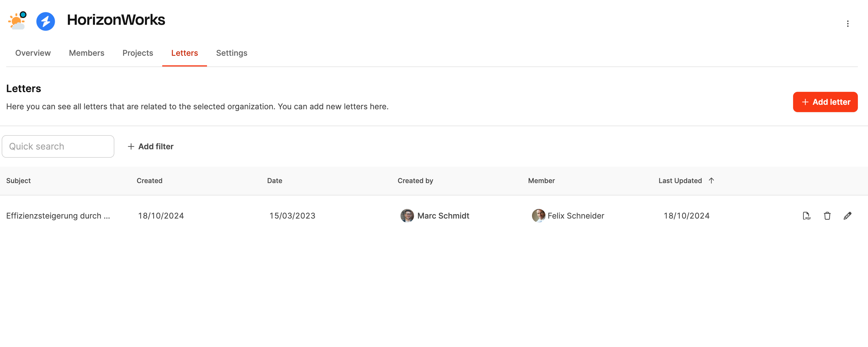Click Felix Schneider's avatar
Viewport: 868px width, 347px height.
(538, 216)
